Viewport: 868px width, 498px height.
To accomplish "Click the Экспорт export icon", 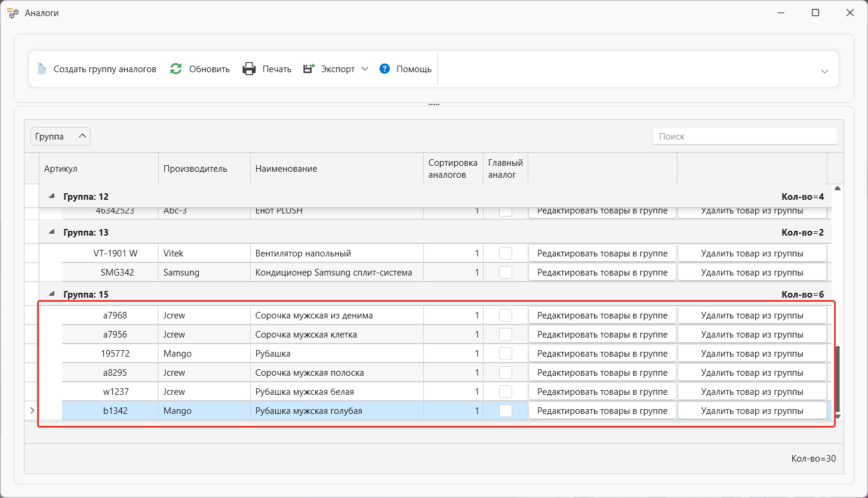I will pos(308,69).
